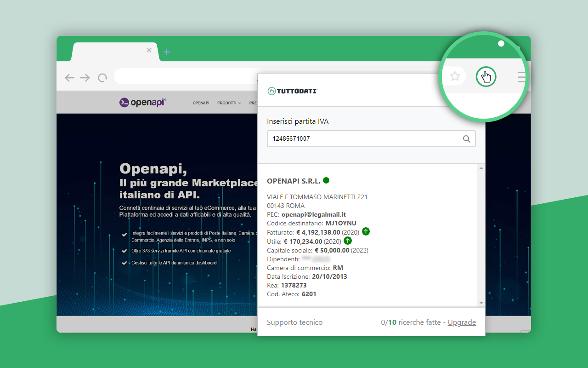Click the Capitale sociale value € 50,000.00
Image resolution: width=588 pixels, height=368 pixels.
(x=332, y=250)
